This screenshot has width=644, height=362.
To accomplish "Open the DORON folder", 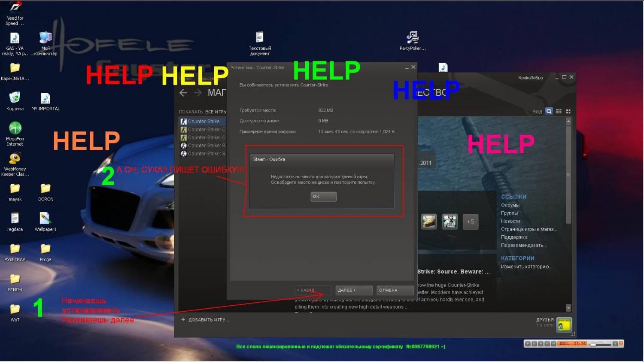I will [46, 192].
